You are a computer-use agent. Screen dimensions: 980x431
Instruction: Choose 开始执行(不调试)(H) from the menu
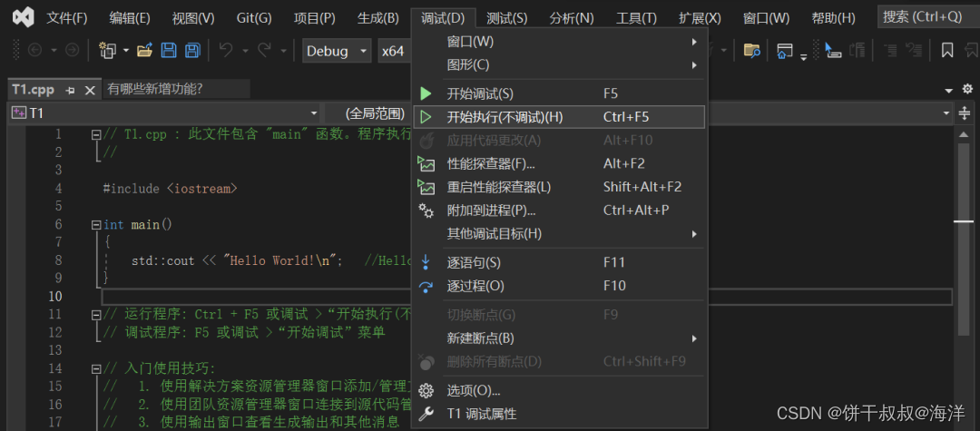click(x=559, y=117)
